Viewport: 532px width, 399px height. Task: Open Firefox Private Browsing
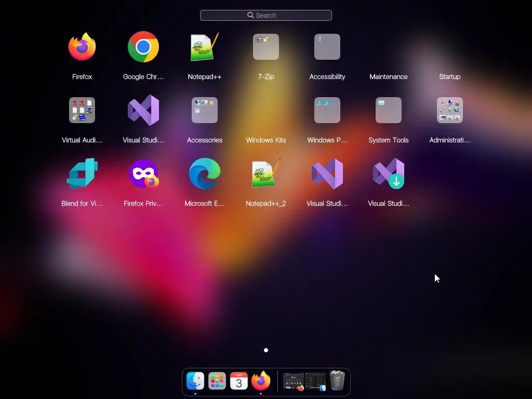(143, 174)
